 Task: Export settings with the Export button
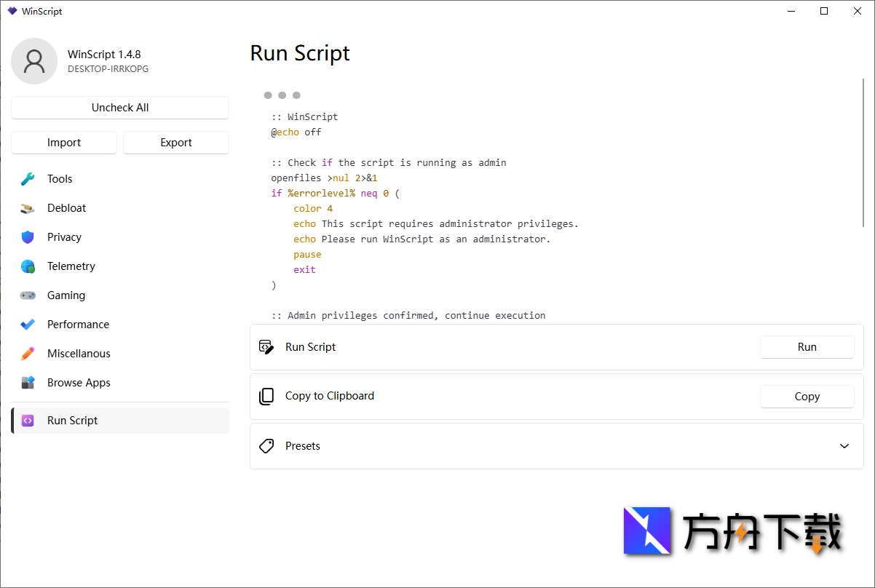click(x=175, y=143)
